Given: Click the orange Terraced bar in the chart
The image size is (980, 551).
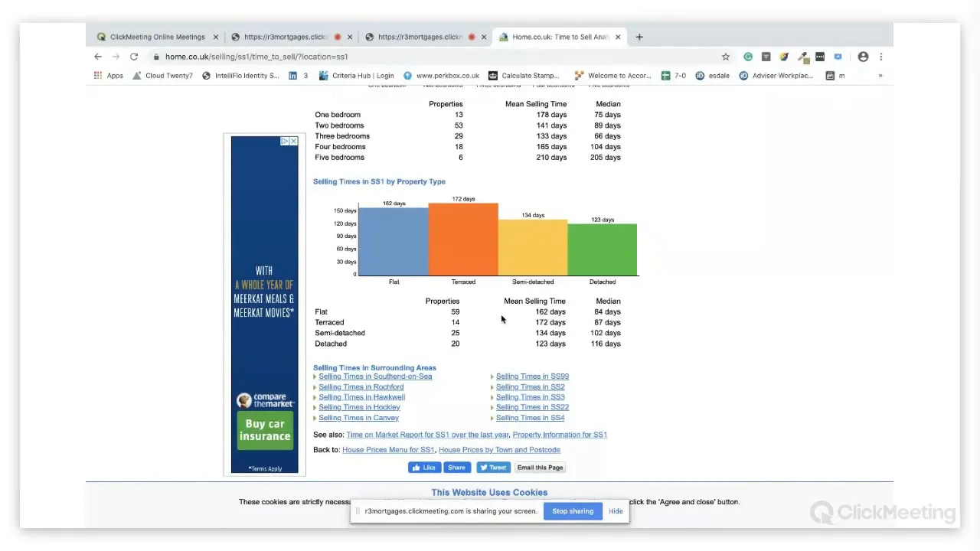Looking at the screenshot, I should [x=463, y=239].
